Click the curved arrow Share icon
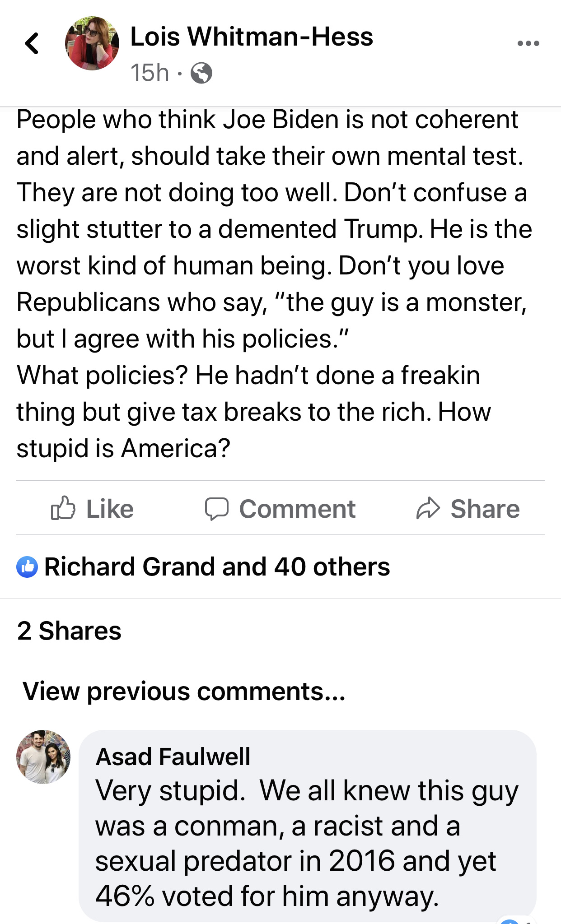 [427, 508]
